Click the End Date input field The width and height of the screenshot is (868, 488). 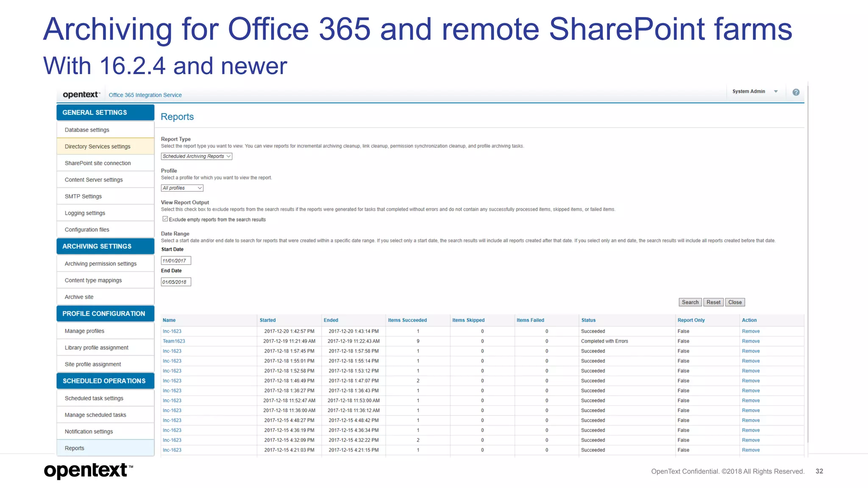176,282
